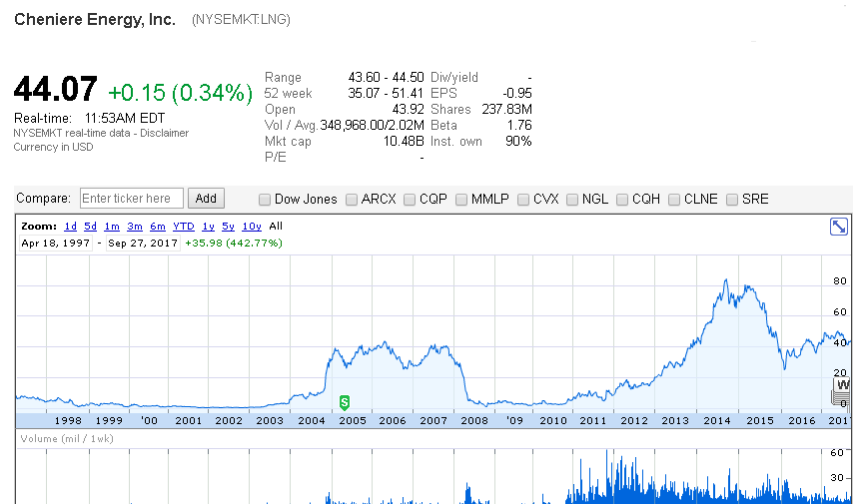
Task: Click the green S stock split marker
Action: pyautogui.click(x=344, y=403)
